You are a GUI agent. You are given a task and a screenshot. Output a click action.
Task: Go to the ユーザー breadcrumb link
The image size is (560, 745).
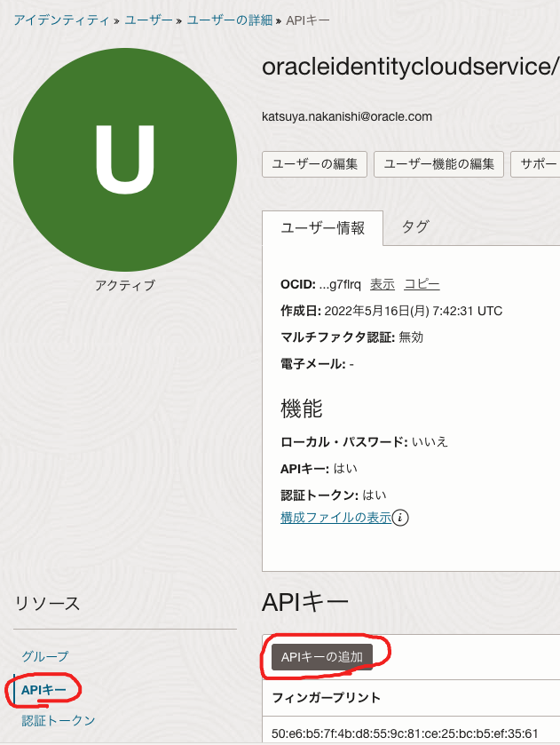[x=148, y=20]
